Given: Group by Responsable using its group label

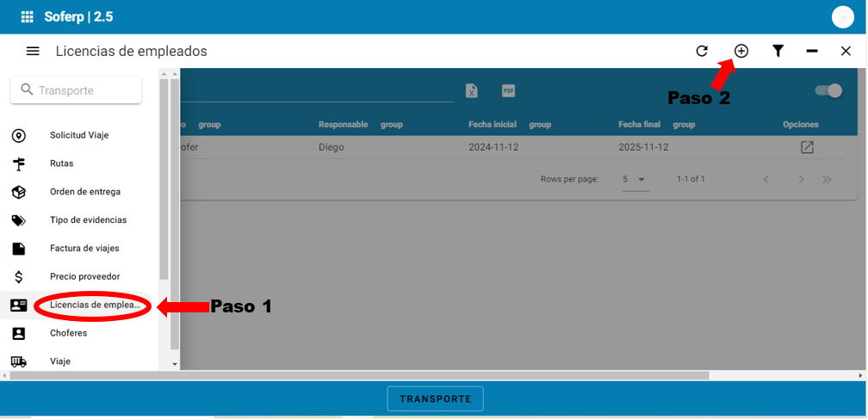Looking at the screenshot, I should coord(391,125).
